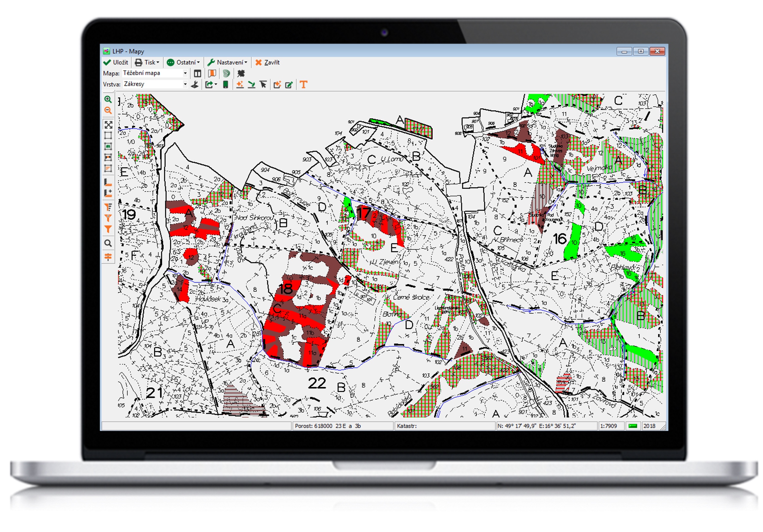
Task: Click the Uložit save button
Action: 116,63
